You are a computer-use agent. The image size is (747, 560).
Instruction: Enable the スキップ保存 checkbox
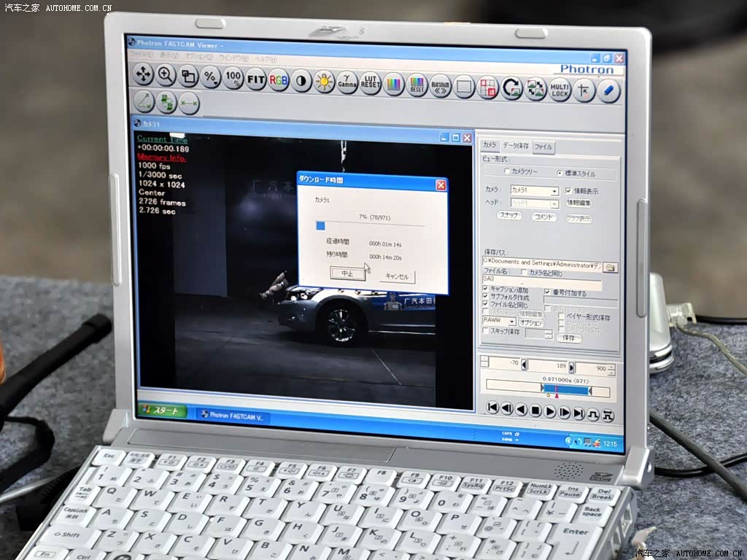485,330
